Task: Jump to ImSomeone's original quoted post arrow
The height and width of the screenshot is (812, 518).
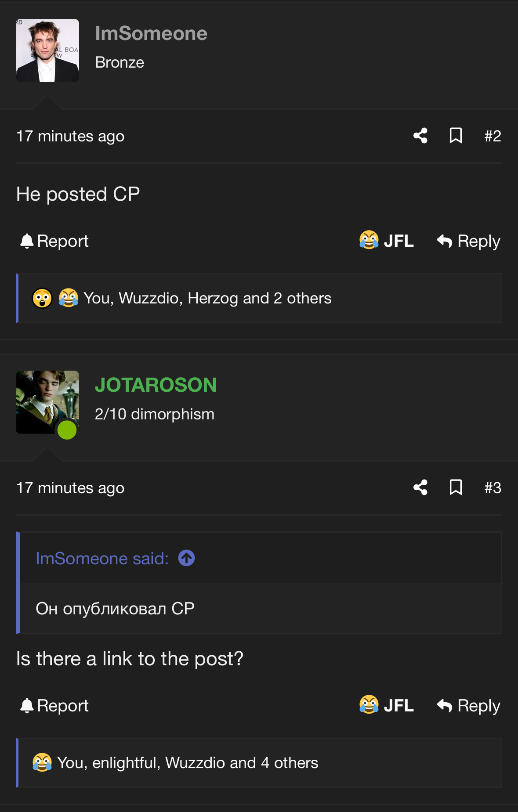Action: pos(186,558)
